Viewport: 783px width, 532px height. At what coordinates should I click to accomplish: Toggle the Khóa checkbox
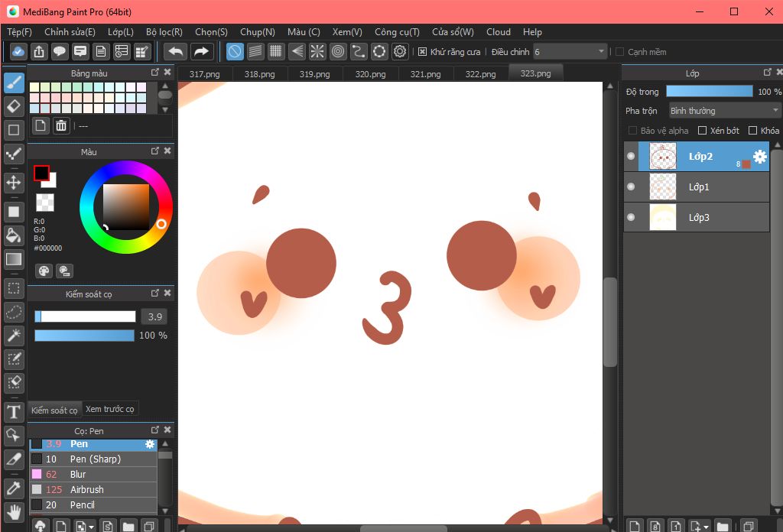click(752, 130)
